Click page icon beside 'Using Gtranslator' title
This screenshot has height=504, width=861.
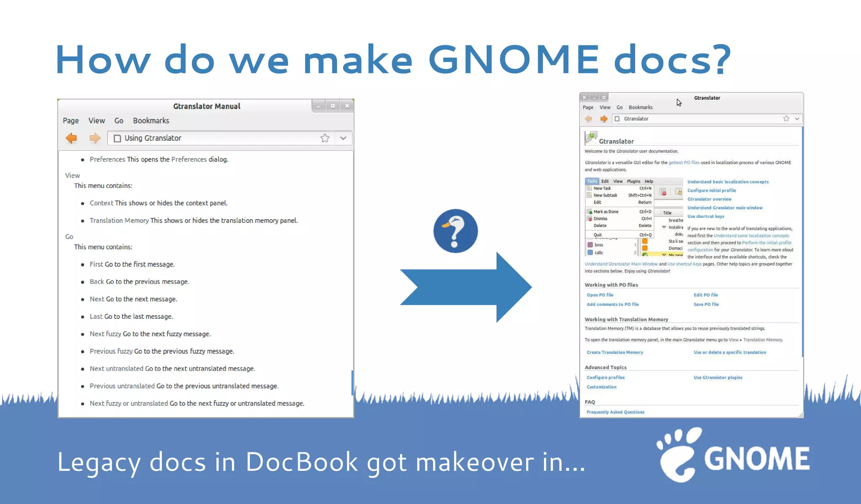(117, 138)
